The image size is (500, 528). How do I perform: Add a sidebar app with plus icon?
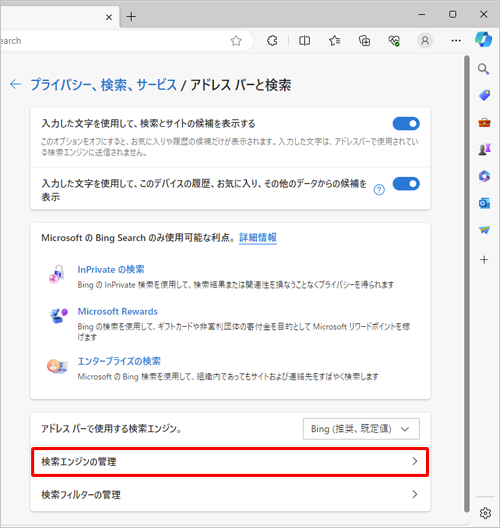(x=484, y=260)
